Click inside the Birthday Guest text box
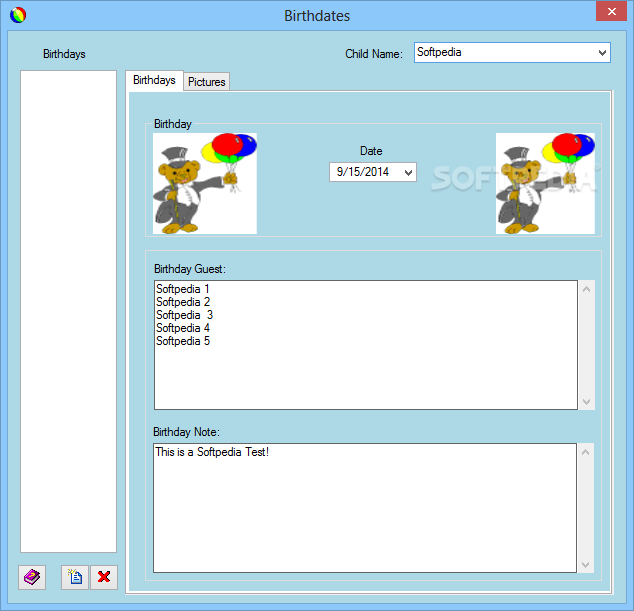Image resolution: width=634 pixels, height=611 pixels. [366, 345]
